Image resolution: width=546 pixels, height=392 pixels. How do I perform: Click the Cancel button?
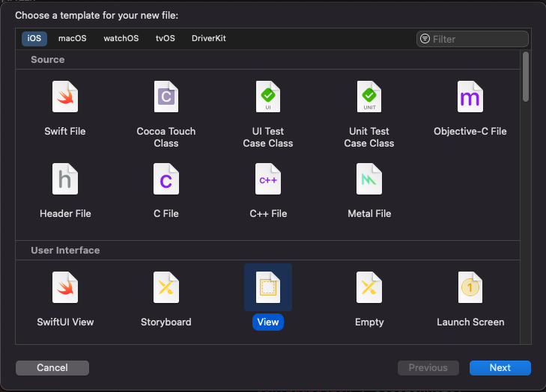click(52, 367)
